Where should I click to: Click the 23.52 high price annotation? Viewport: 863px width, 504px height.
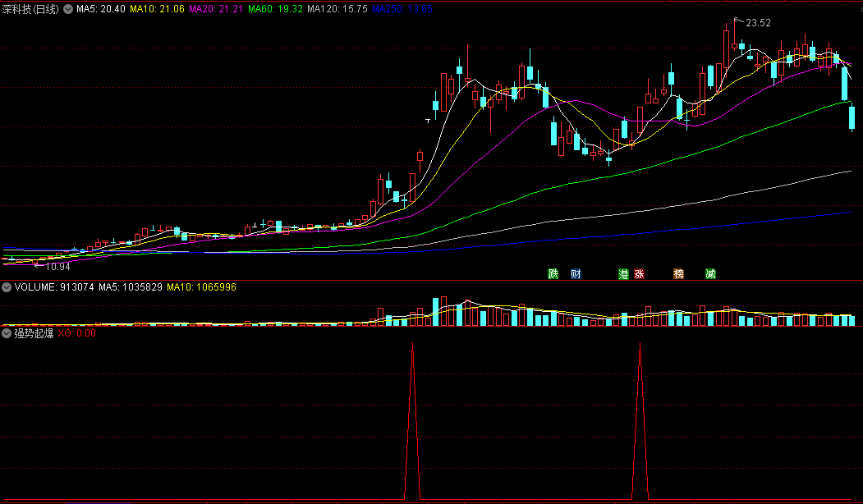point(759,22)
